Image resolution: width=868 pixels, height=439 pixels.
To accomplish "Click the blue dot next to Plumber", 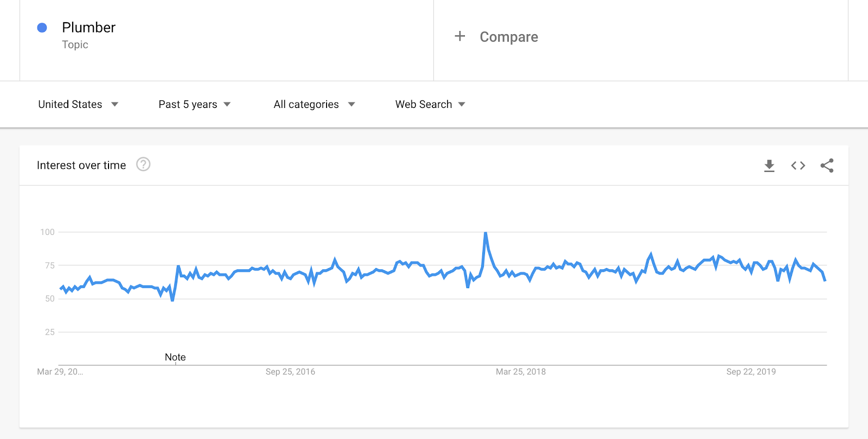I will coord(42,28).
